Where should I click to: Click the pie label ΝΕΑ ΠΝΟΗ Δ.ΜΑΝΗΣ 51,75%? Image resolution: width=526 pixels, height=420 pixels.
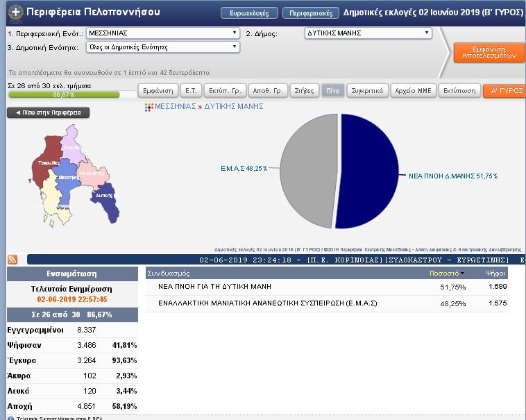click(x=453, y=176)
